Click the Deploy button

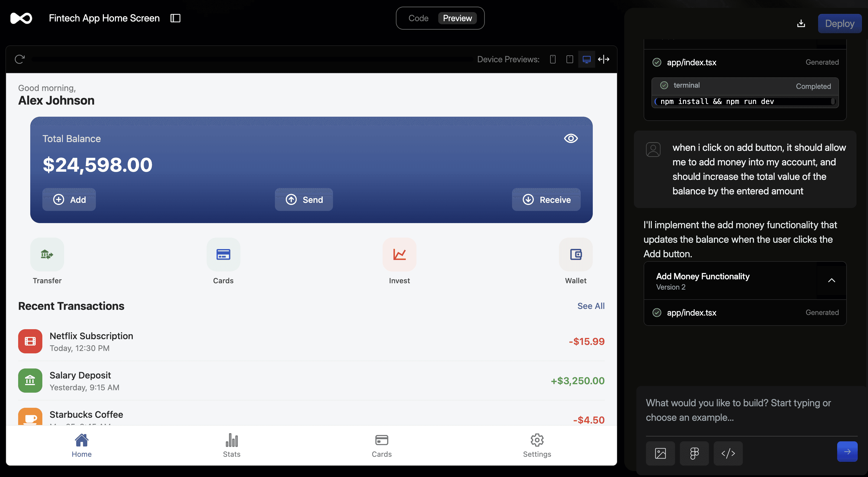pos(839,24)
